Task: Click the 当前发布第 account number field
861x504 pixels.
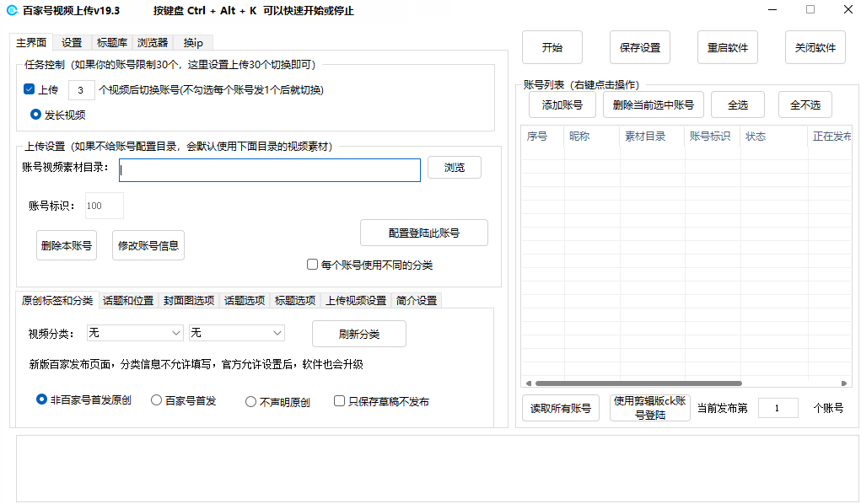Action: tap(778, 408)
